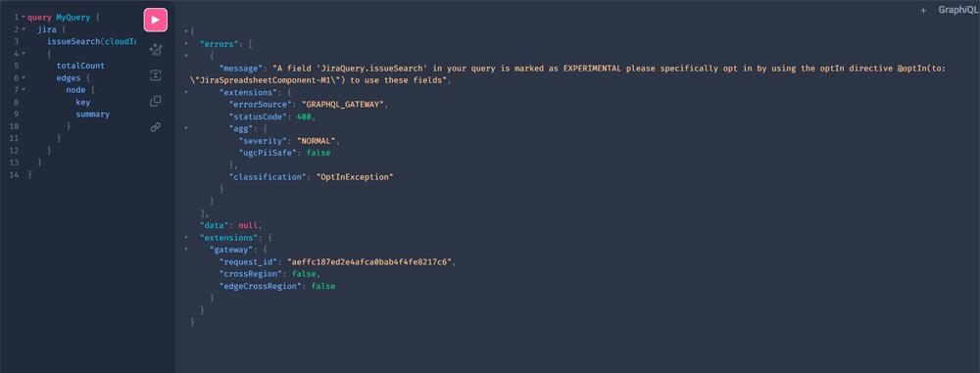Run the query with the pink play button
980x373 pixels.
tap(156, 20)
